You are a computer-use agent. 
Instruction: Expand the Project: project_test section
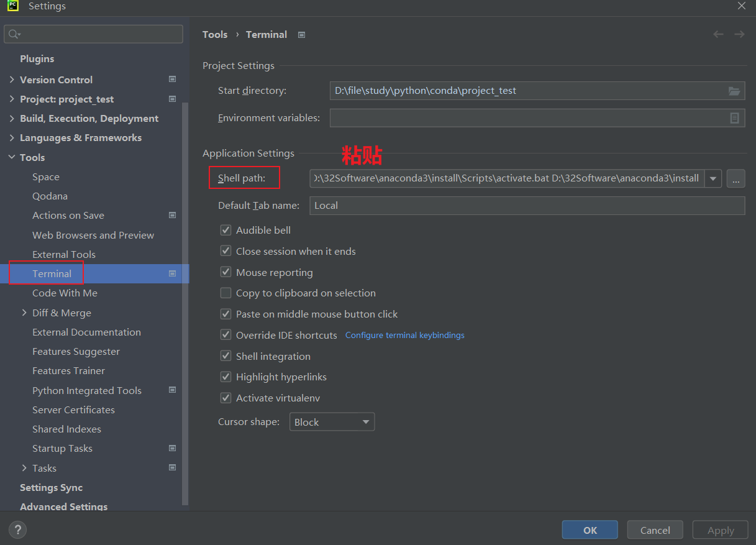(12, 99)
